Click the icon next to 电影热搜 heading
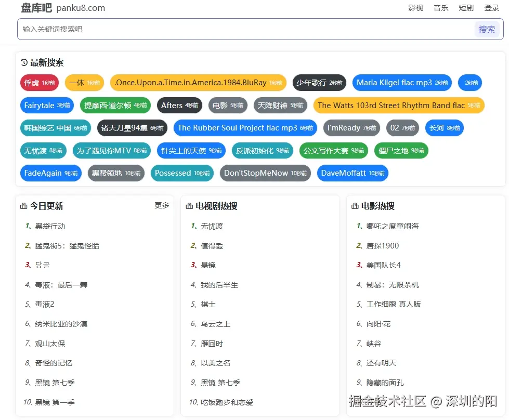Screen dimensions: 509x420 355,206
